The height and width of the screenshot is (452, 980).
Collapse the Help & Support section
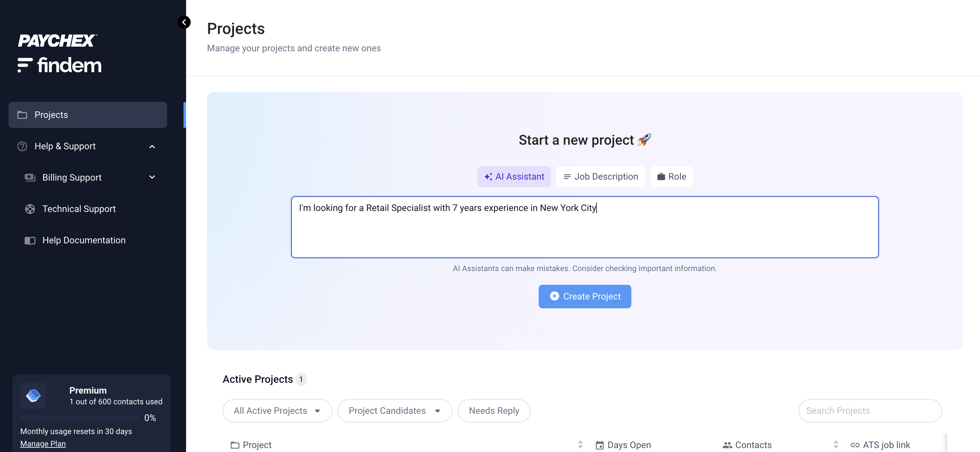point(152,147)
